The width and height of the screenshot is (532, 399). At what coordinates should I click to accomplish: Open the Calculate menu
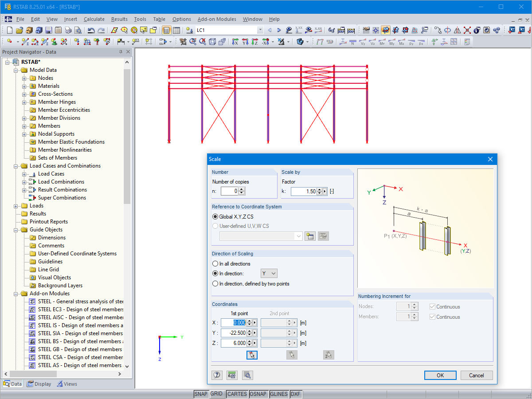(94, 19)
